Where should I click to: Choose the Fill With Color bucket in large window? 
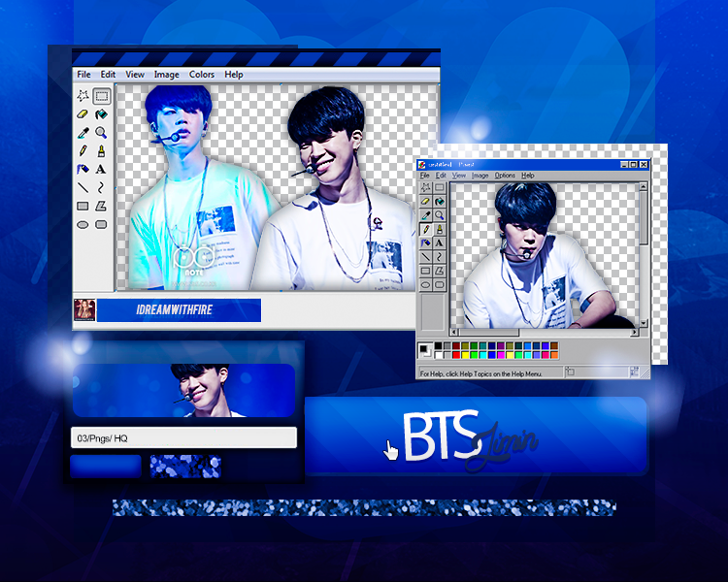[x=101, y=114]
